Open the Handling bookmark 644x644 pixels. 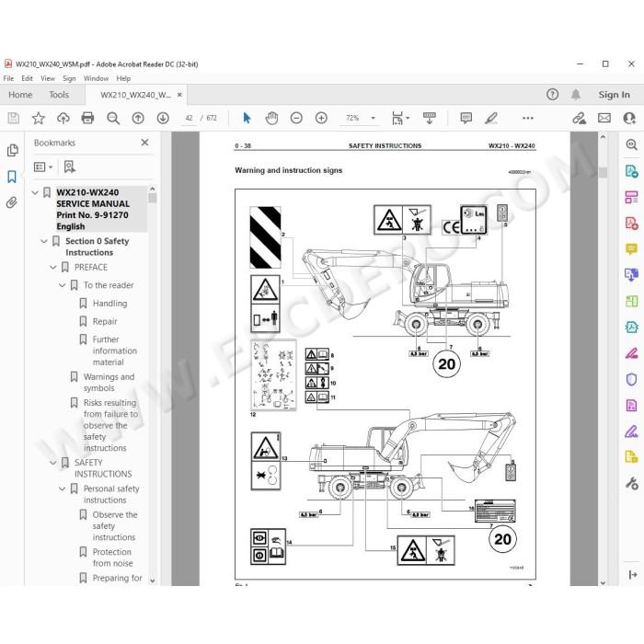[109, 303]
